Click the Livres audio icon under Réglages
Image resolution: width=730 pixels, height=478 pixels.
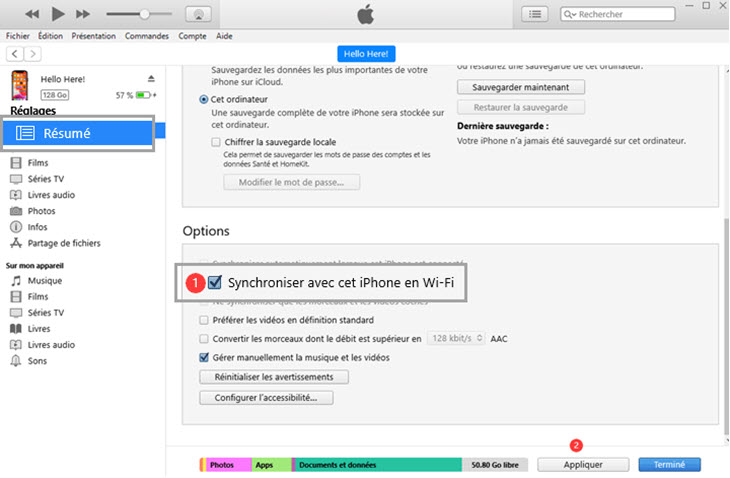click(x=16, y=195)
